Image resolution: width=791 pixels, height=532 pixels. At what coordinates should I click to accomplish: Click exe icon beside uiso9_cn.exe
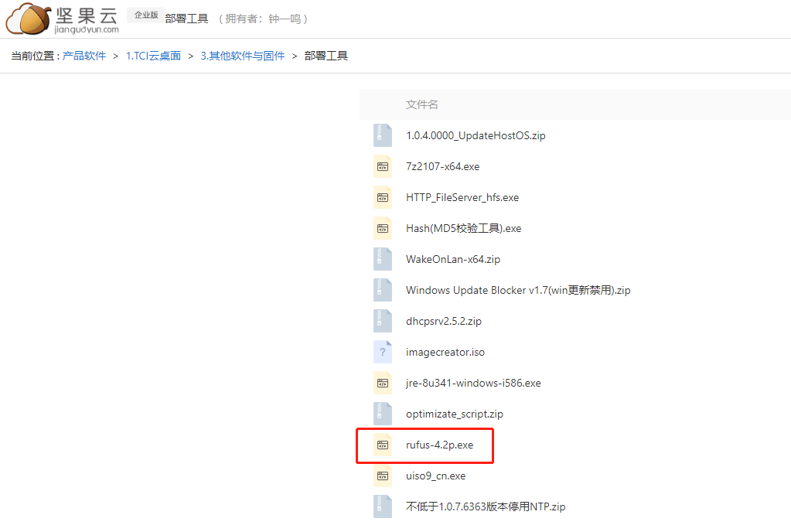[383, 476]
